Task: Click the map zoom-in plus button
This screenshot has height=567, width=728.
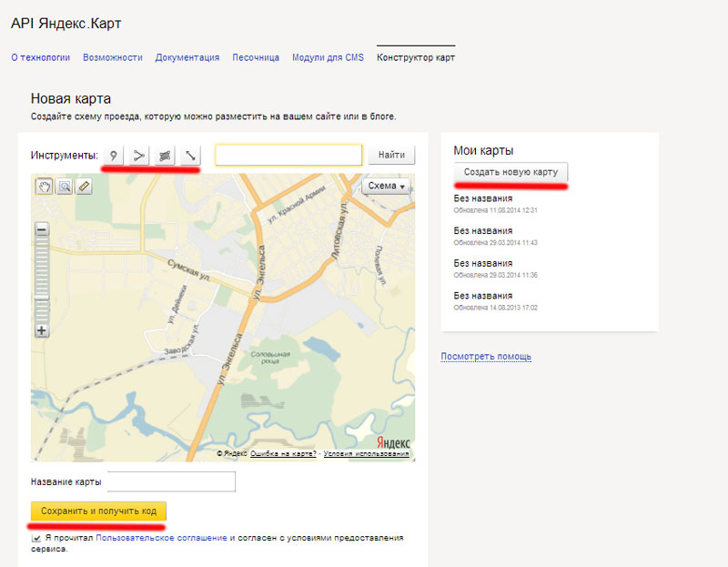Action: 42,331
